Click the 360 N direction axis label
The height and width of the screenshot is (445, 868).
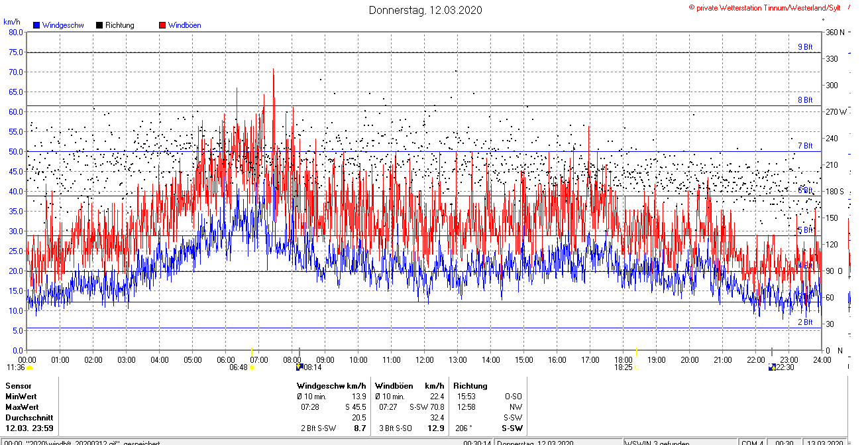pos(836,32)
